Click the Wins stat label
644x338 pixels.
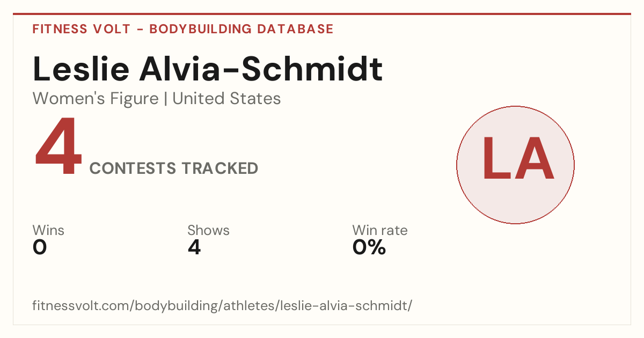coord(48,231)
